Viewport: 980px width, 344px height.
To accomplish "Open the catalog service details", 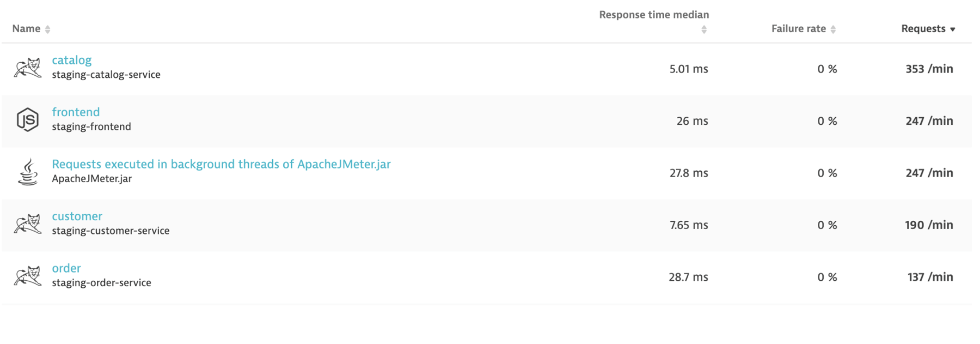I will [71, 60].
